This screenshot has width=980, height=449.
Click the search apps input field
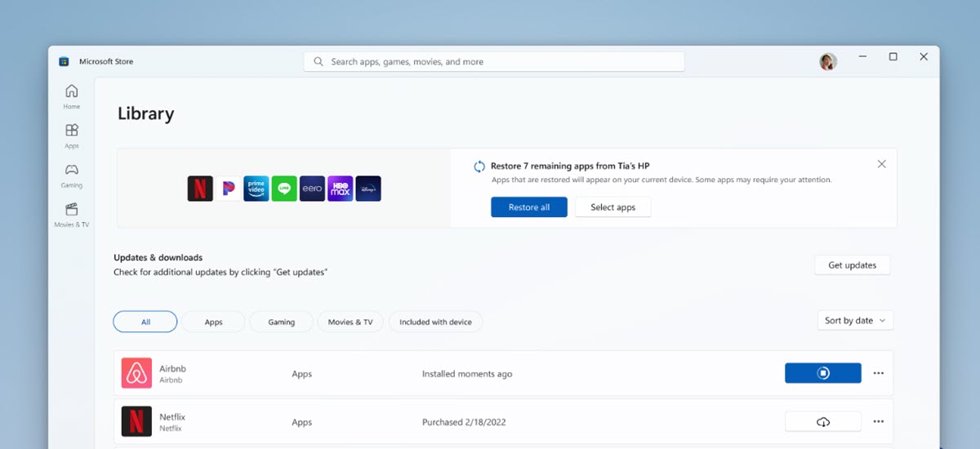tap(494, 62)
